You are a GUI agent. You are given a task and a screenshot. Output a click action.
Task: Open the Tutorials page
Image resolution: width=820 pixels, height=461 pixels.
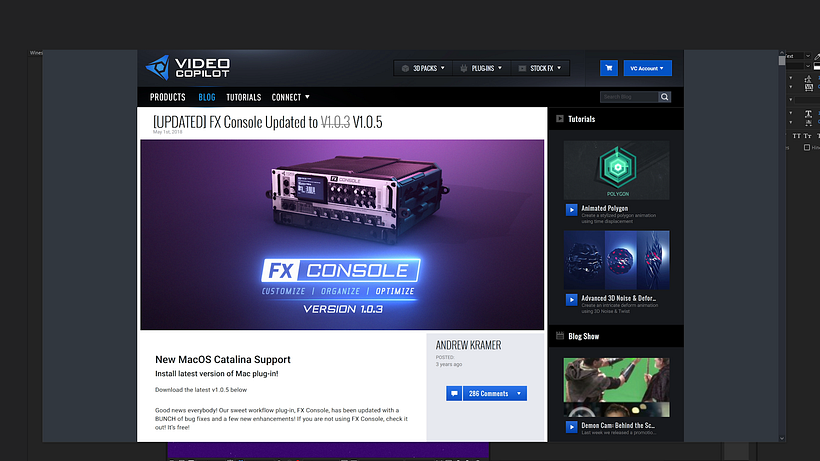[x=244, y=97]
